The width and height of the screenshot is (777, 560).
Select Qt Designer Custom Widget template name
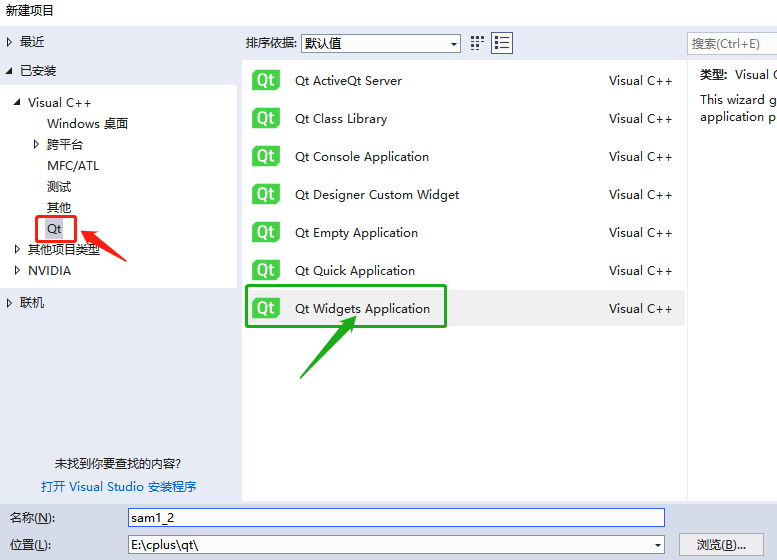pyautogui.click(x=377, y=195)
